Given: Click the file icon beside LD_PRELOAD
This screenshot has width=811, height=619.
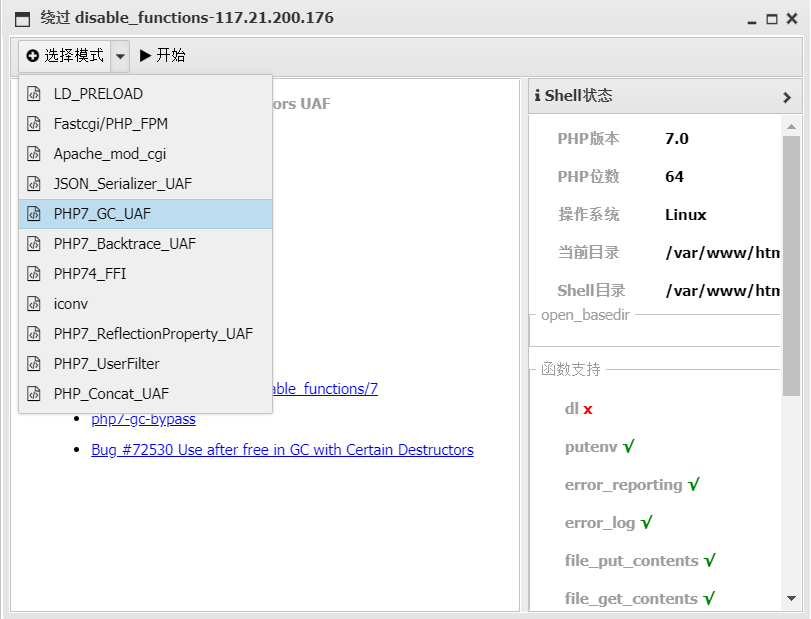Looking at the screenshot, I should coord(34,94).
